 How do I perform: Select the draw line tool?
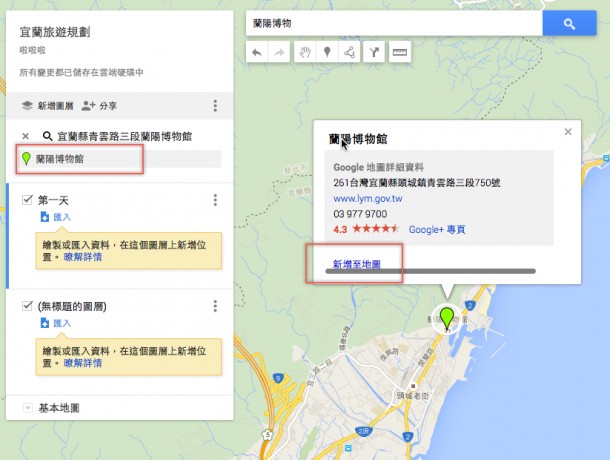[349, 52]
